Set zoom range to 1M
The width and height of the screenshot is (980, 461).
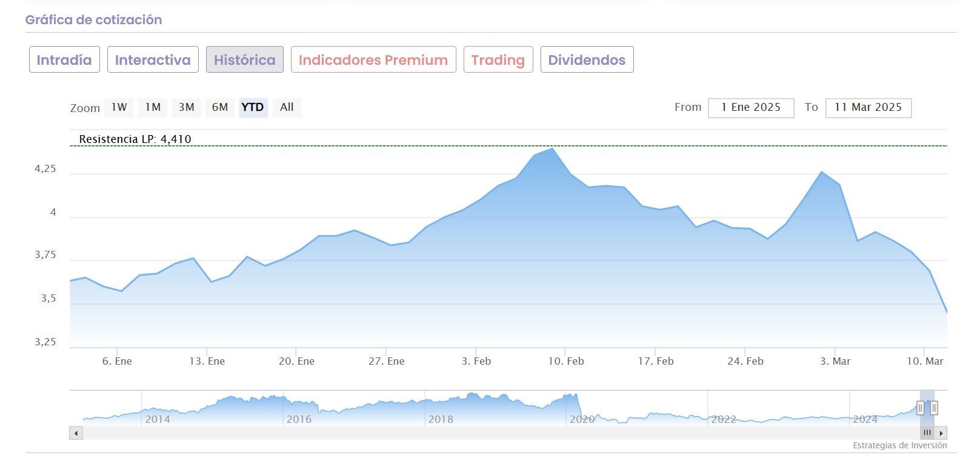click(x=153, y=108)
